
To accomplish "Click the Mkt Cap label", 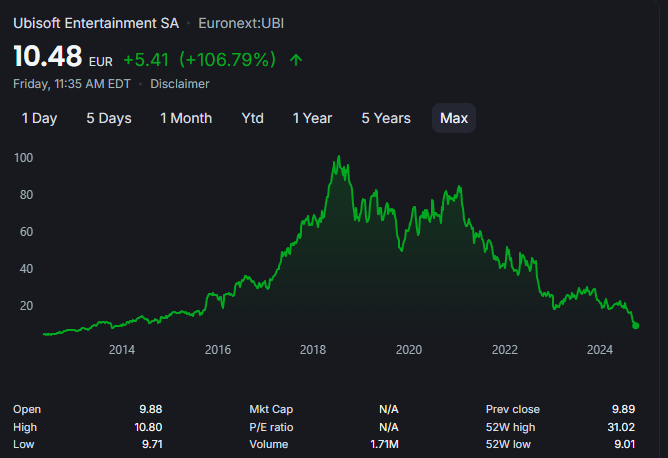I will [x=271, y=409].
